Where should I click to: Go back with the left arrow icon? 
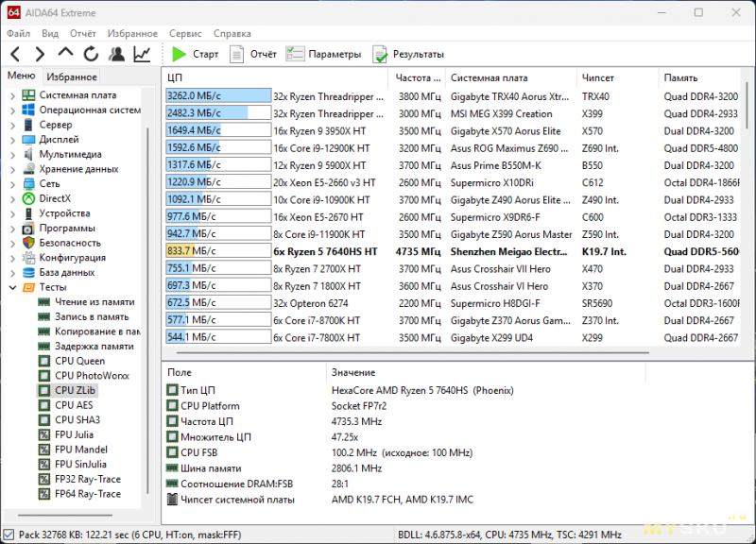[15, 54]
